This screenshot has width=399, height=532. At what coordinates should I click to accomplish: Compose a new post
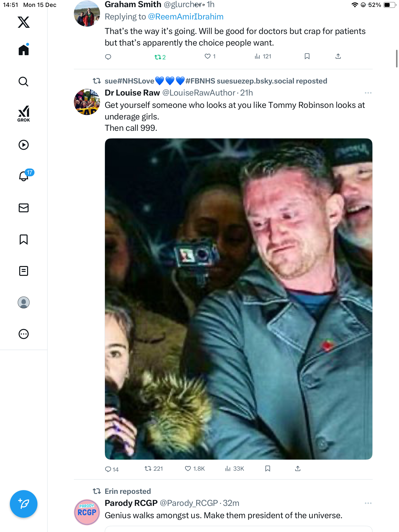tap(24, 504)
